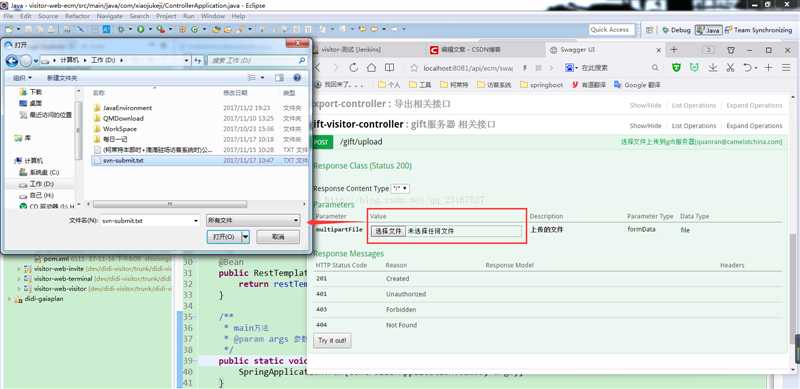800x389 pixels.
Task: Open Eclipse Refactor menu
Action: (77, 16)
